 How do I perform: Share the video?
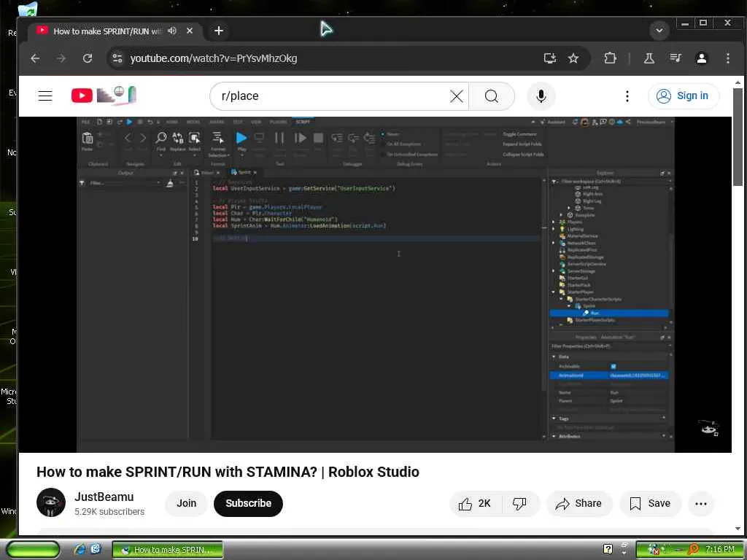pos(578,503)
